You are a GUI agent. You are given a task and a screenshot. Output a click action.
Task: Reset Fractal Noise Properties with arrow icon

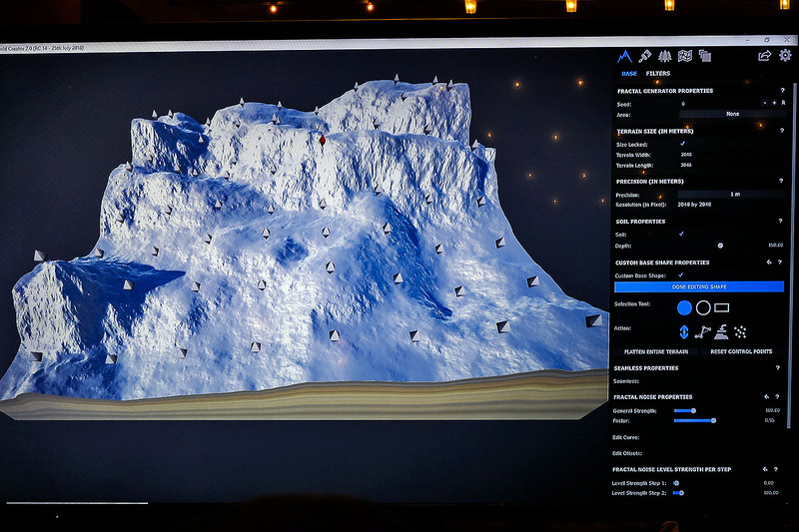tap(766, 396)
